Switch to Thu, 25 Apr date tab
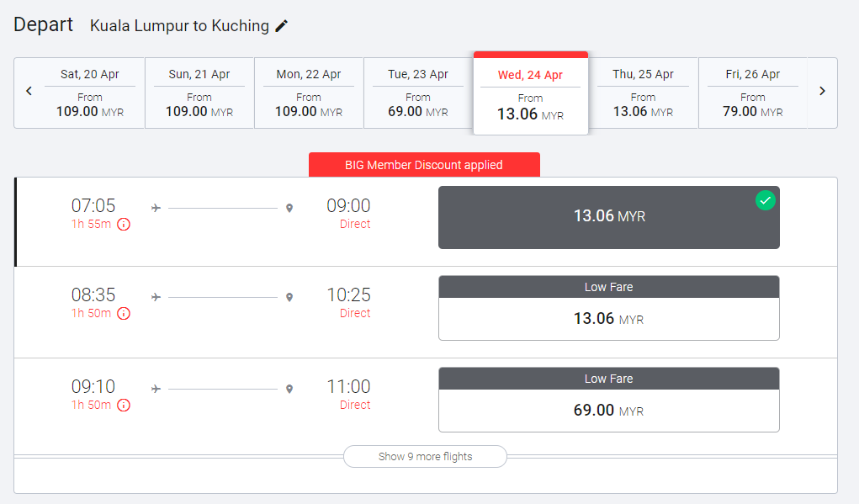The width and height of the screenshot is (859, 504). pyautogui.click(x=643, y=93)
